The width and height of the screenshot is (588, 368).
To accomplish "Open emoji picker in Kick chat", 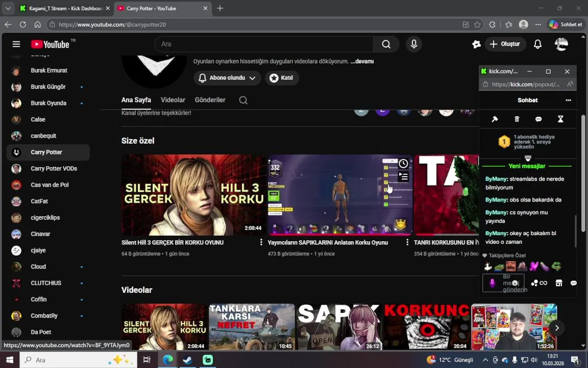I will click(x=515, y=283).
